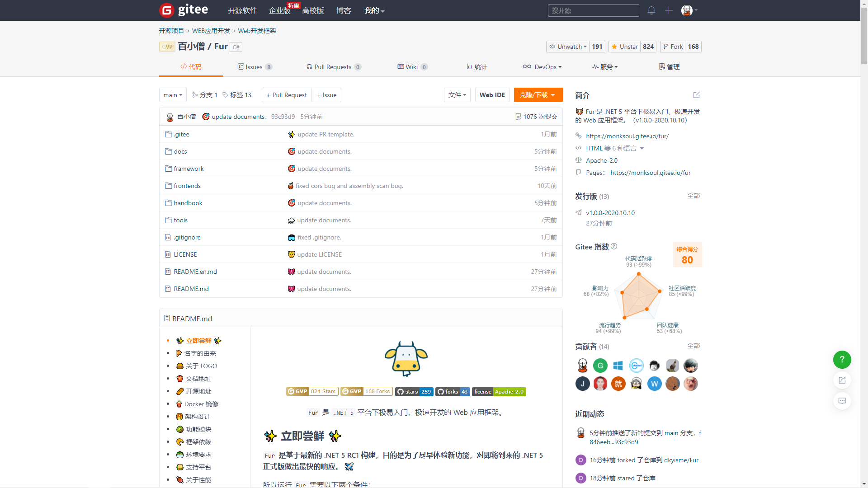Viewport: 868px width, 488px height.
Task: Open the Gitee logo home link
Action: click(184, 10)
